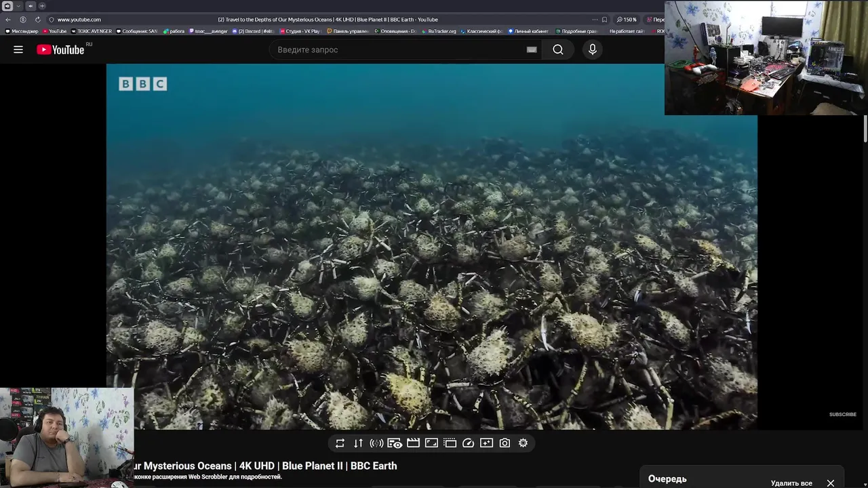The image size is (868, 488).
Task: Click the 'Очередь' queue heading
Action: pyautogui.click(x=667, y=479)
